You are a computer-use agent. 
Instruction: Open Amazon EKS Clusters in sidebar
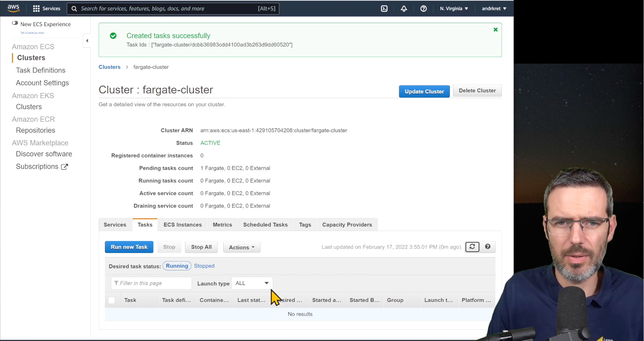pyautogui.click(x=29, y=107)
